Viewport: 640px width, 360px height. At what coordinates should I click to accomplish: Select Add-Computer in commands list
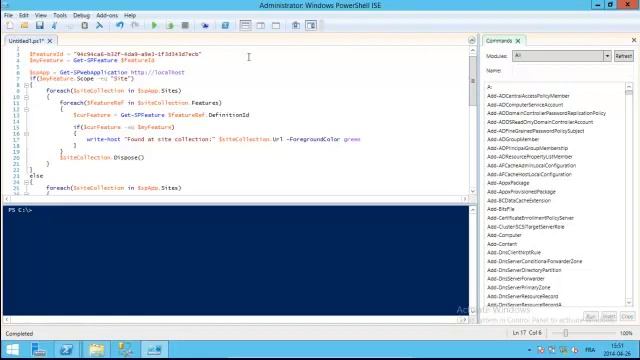504,235
